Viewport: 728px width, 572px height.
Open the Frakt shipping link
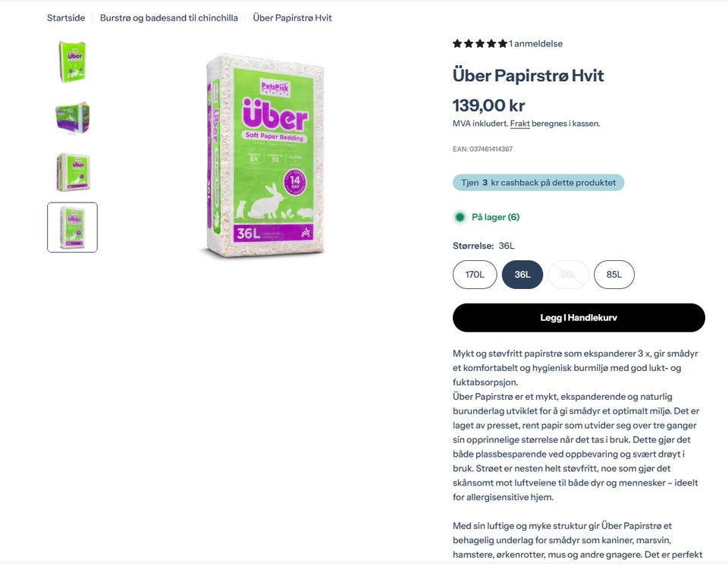(519, 124)
